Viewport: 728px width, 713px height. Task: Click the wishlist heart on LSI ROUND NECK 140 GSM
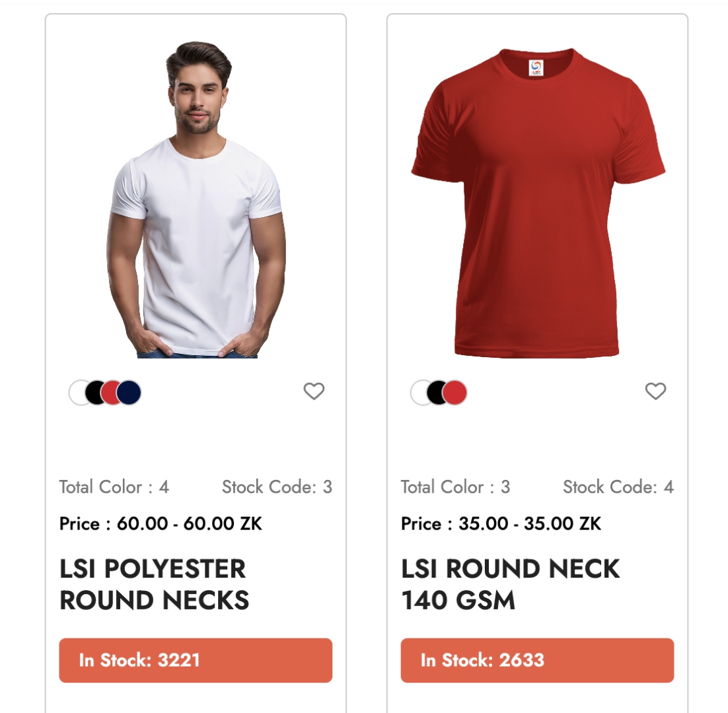coord(655,391)
